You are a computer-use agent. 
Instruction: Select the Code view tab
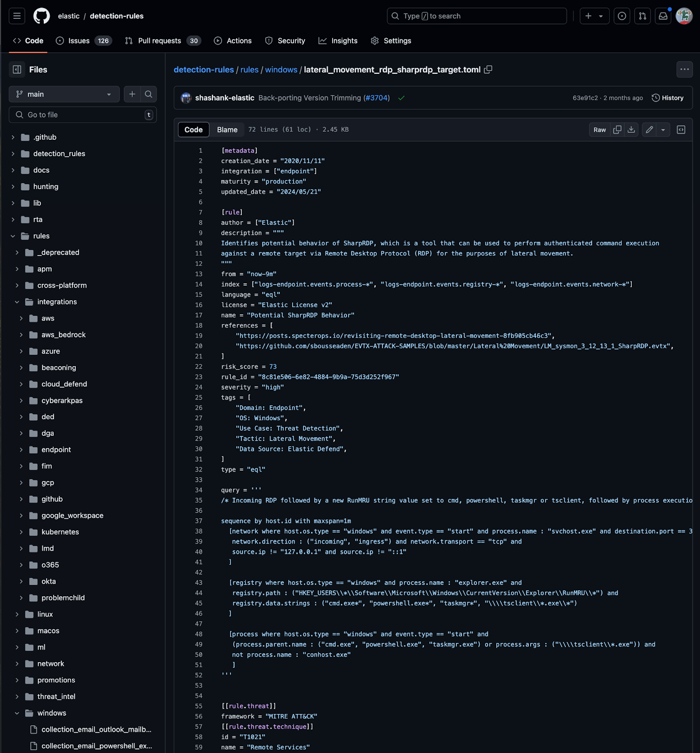193,129
